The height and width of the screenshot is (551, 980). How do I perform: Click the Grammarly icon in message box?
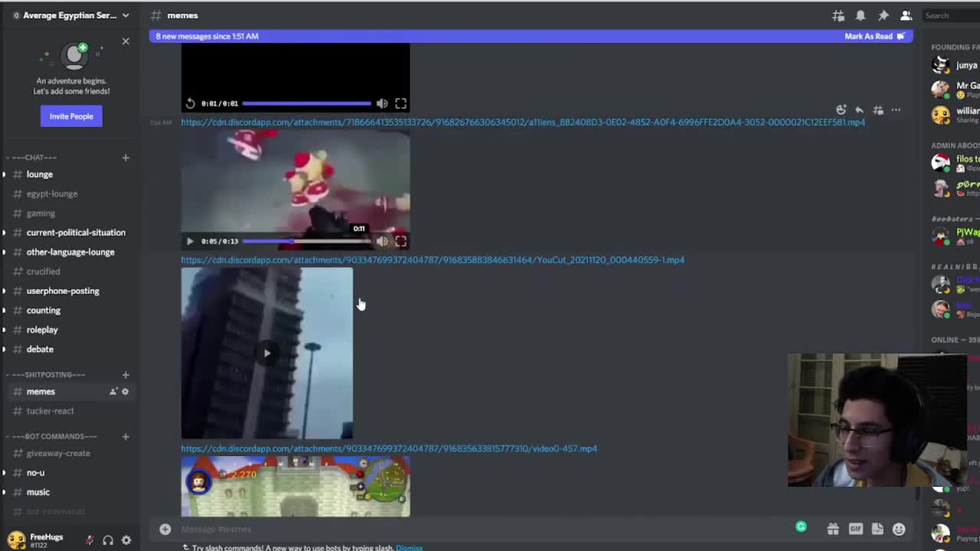(801, 527)
